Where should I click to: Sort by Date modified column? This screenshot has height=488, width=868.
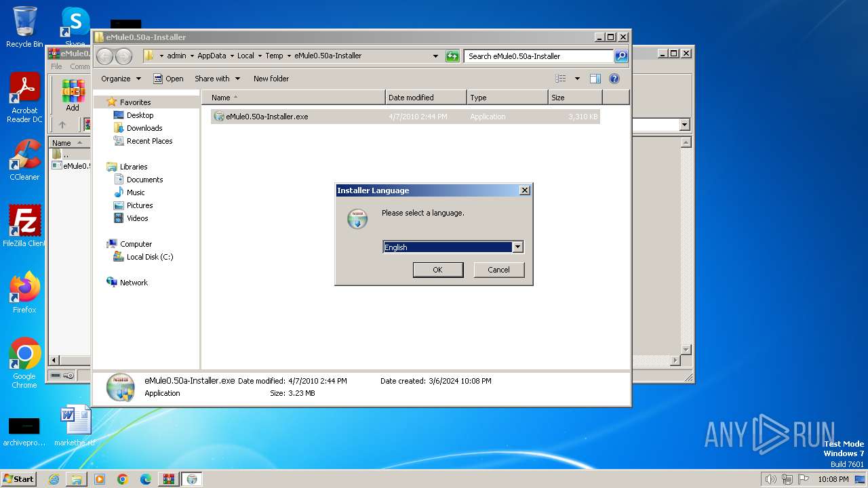click(426, 98)
